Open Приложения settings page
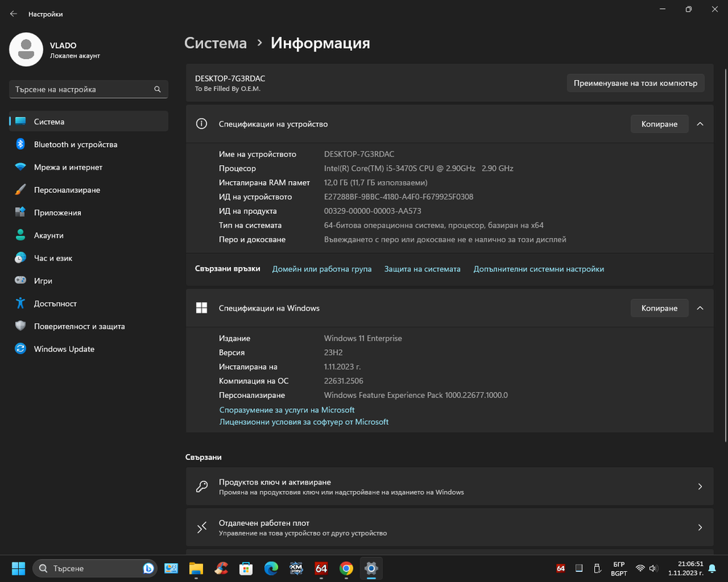 pos(89,212)
